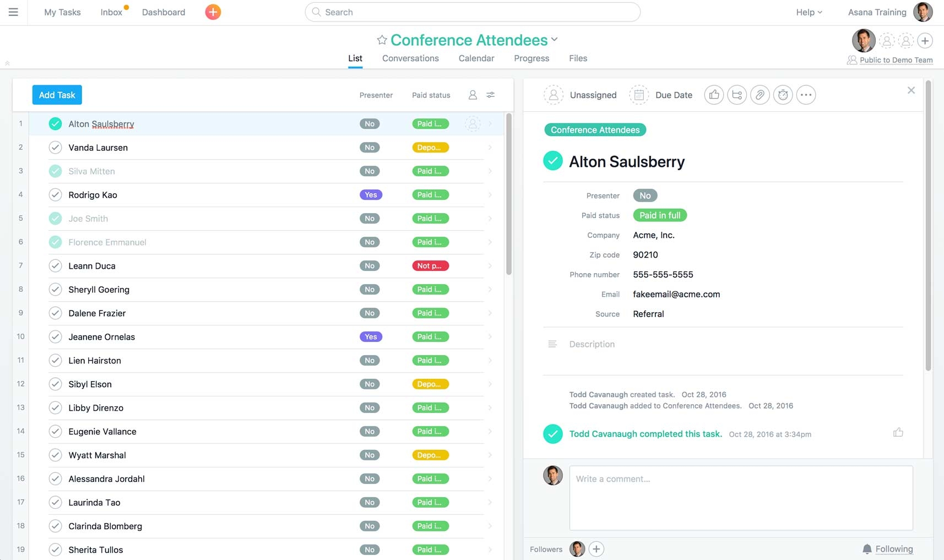944x560 pixels.
Task: Add a follower with plus icon
Action: [596, 549]
